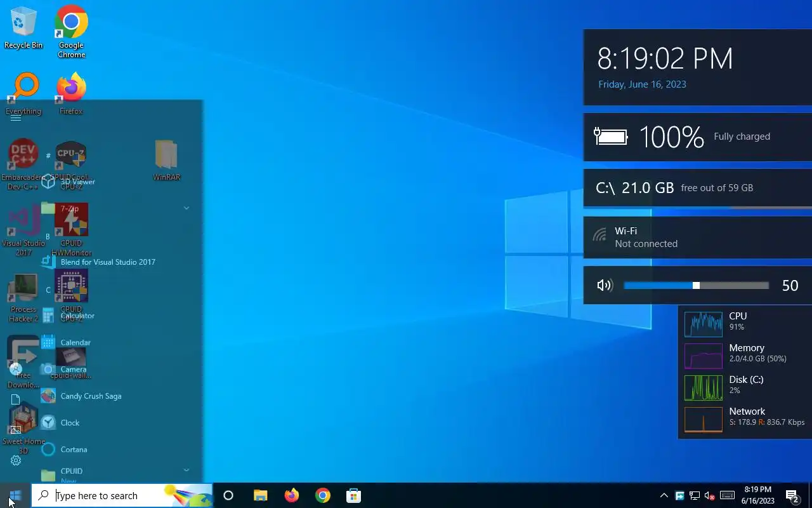The width and height of the screenshot is (812, 508).
Task: Launch Google Chrome from the taskbar
Action: click(323, 495)
